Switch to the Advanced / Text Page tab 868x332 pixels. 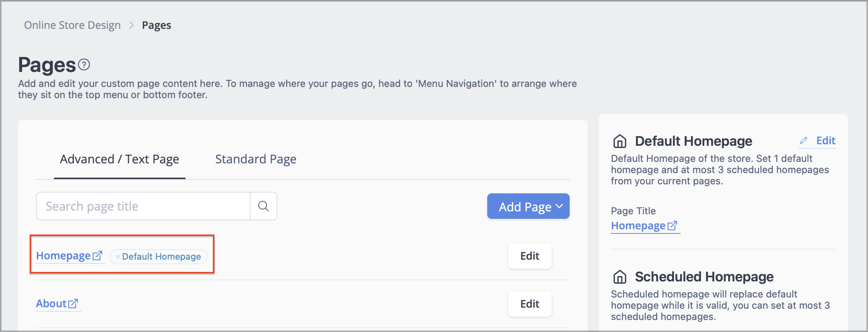point(120,159)
